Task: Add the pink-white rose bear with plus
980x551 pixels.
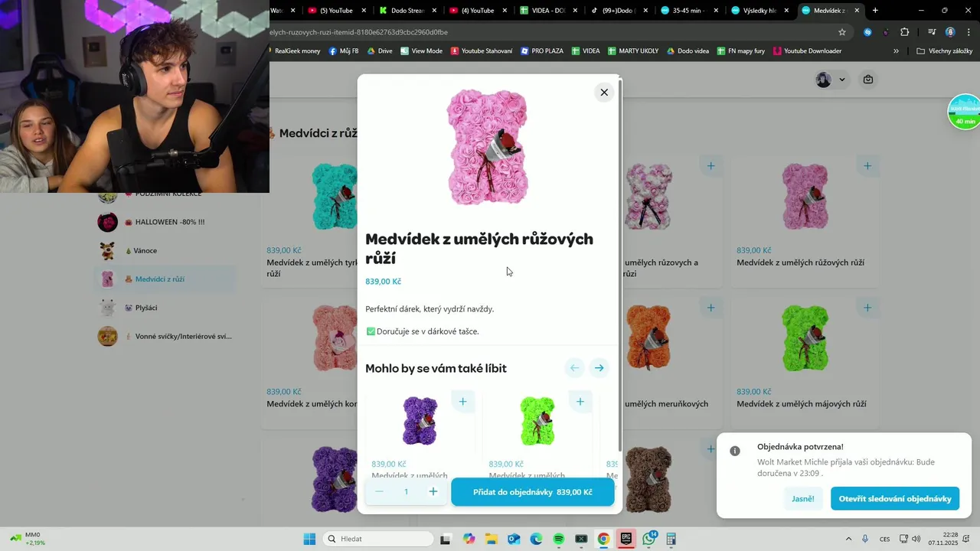Action: [710, 166]
